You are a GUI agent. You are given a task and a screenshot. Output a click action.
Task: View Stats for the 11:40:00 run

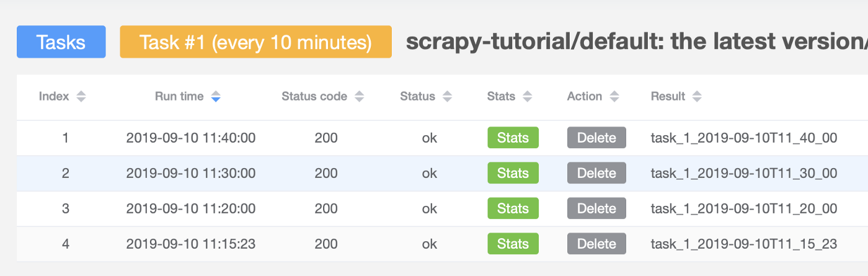point(513,138)
